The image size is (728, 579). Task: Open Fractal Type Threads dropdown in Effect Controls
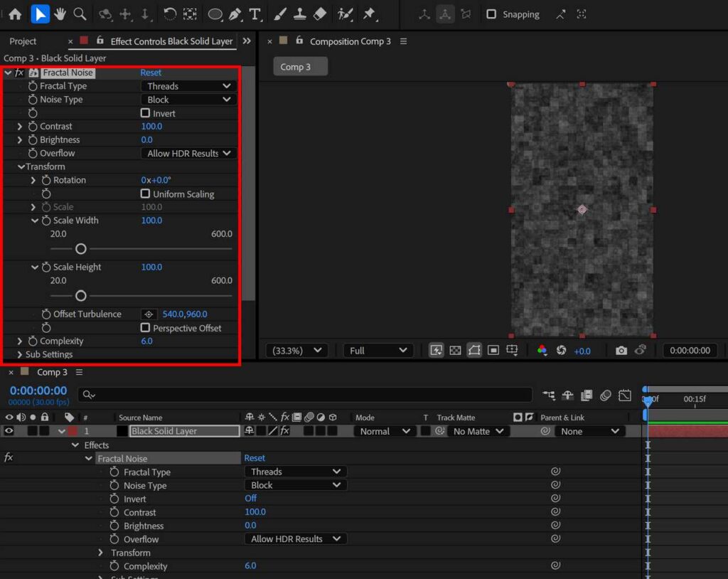tap(188, 86)
